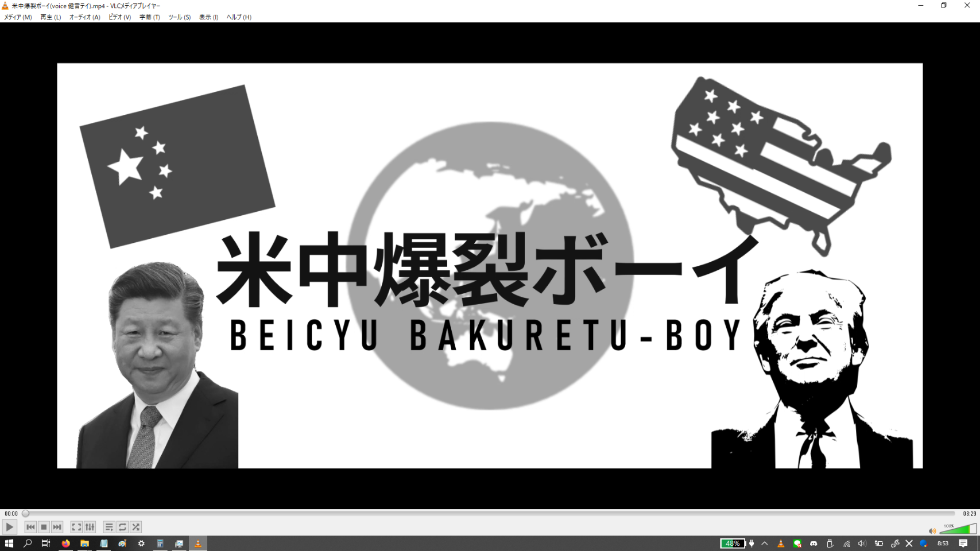Open Discord from the system tray
Screen dimensions: 980x551
(814, 544)
